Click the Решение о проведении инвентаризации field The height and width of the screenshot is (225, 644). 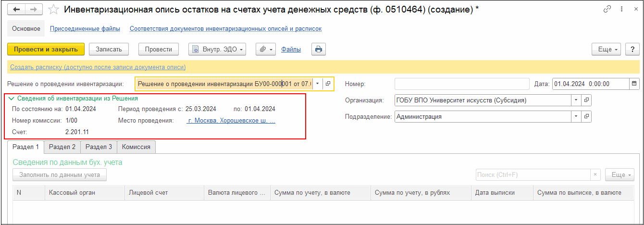point(224,84)
